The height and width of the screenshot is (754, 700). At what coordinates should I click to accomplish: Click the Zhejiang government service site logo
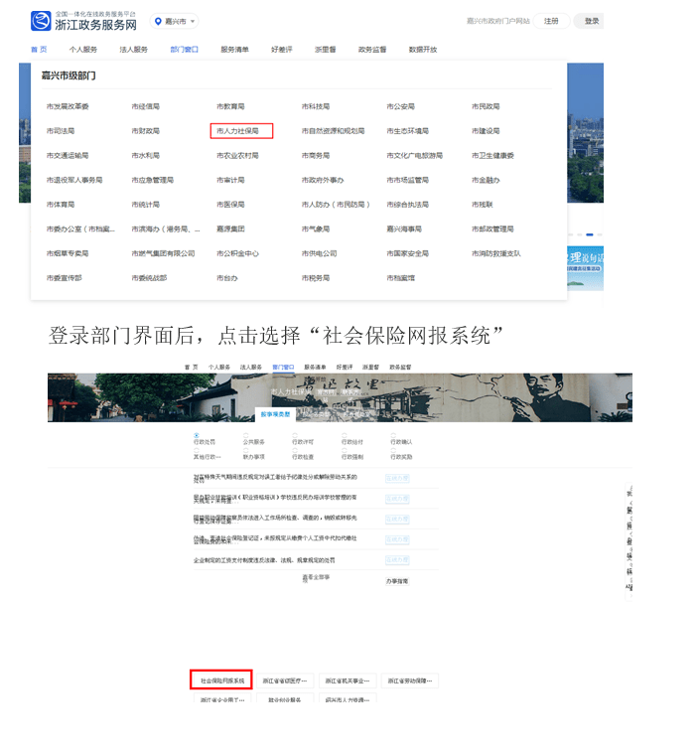[83, 21]
